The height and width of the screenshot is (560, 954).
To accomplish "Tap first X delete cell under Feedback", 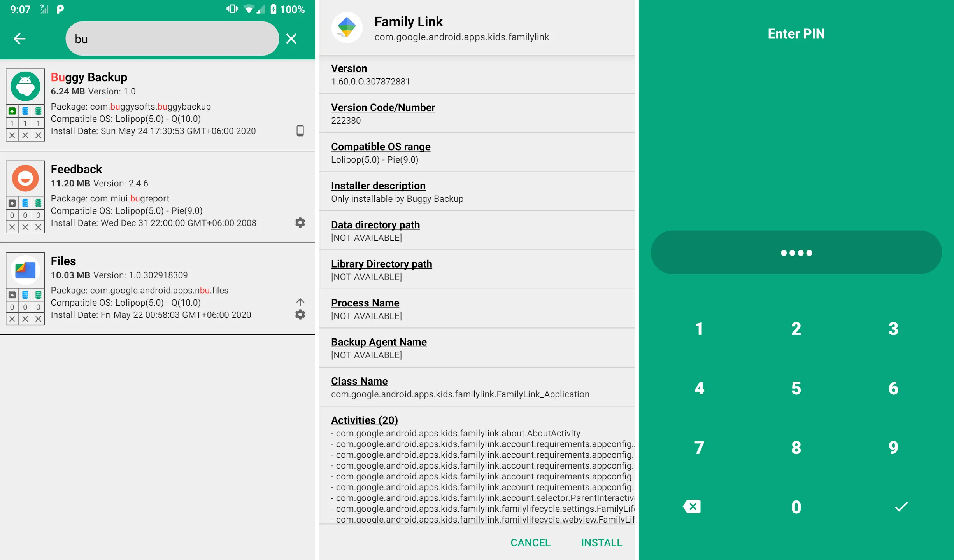I will (x=12, y=227).
